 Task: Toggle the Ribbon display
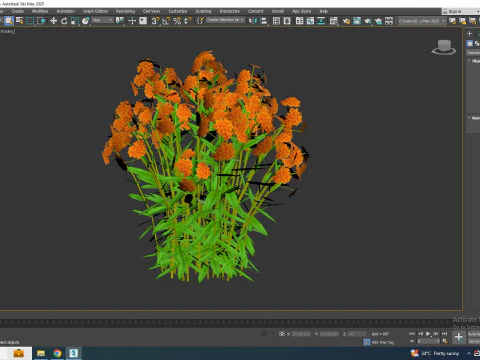[299, 21]
